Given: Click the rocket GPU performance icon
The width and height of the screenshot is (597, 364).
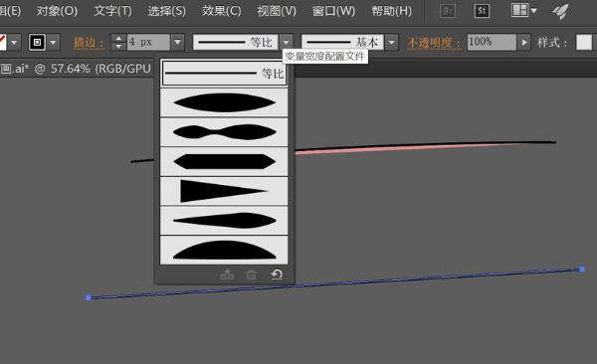Looking at the screenshot, I should click(561, 11).
